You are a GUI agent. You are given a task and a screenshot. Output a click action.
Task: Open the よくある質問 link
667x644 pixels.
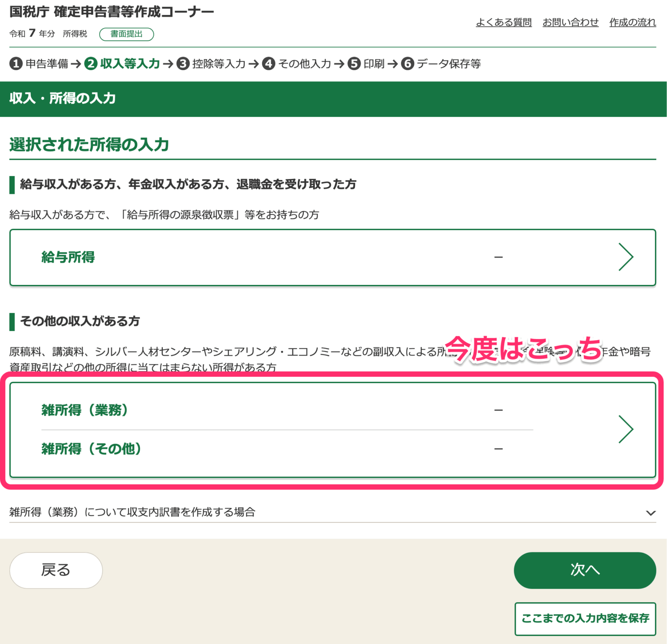504,22
